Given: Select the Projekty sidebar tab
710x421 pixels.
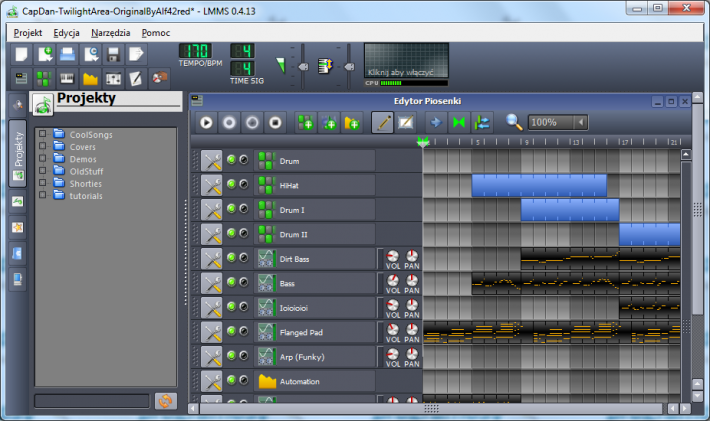Looking at the screenshot, I should pos(18,154).
